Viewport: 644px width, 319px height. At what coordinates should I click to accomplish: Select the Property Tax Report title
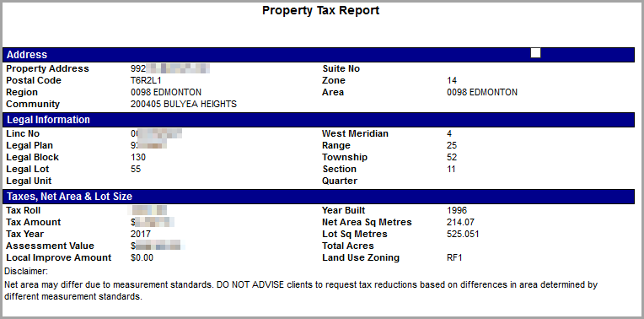click(x=321, y=11)
